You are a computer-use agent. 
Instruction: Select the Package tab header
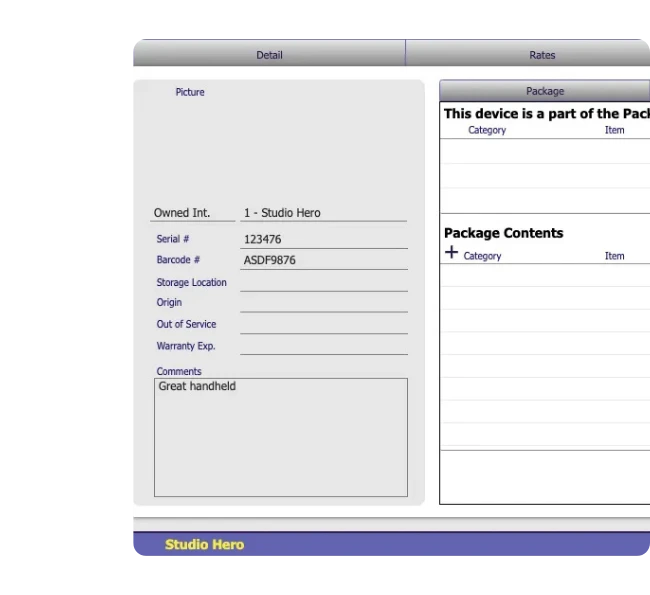click(x=544, y=91)
